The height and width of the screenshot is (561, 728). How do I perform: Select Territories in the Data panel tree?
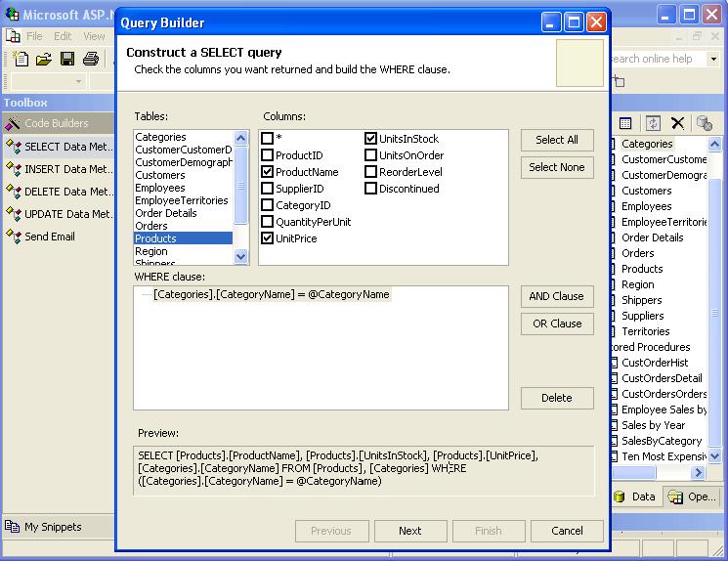(x=645, y=331)
